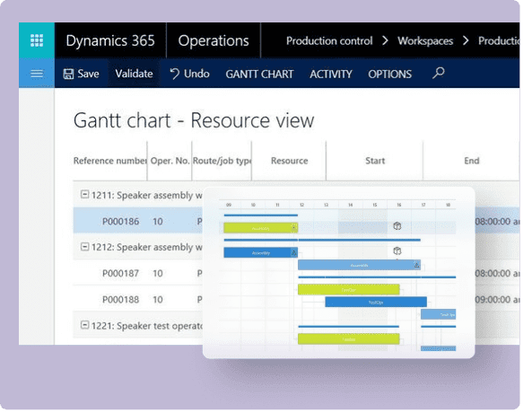Collapse the 1212 Speaker assembly group
The width and height of the screenshot is (532, 413).
coord(84,246)
